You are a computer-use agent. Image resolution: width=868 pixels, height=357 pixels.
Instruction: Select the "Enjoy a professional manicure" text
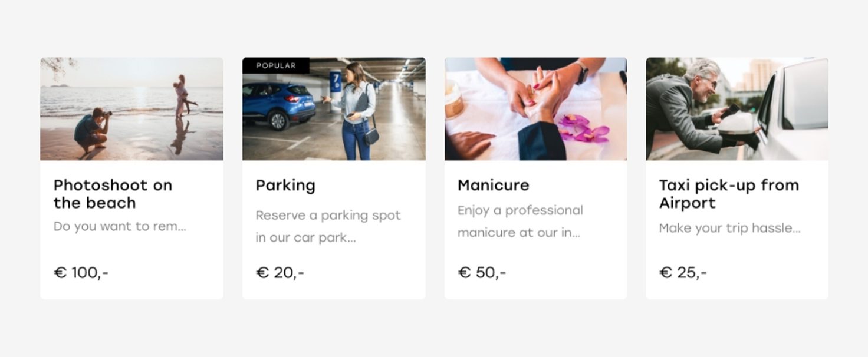(x=520, y=222)
